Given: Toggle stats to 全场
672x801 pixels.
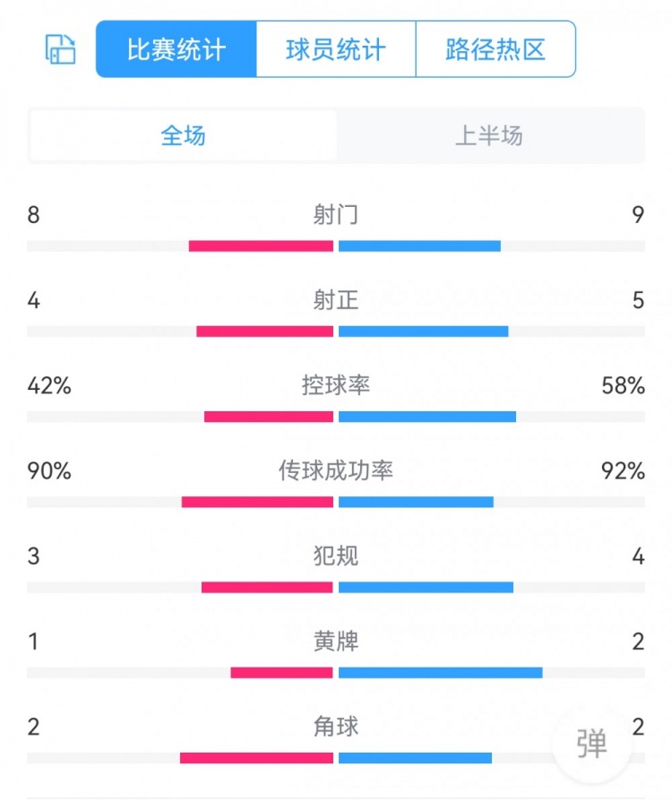Looking at the screenshot, I should tap(184, 136).
